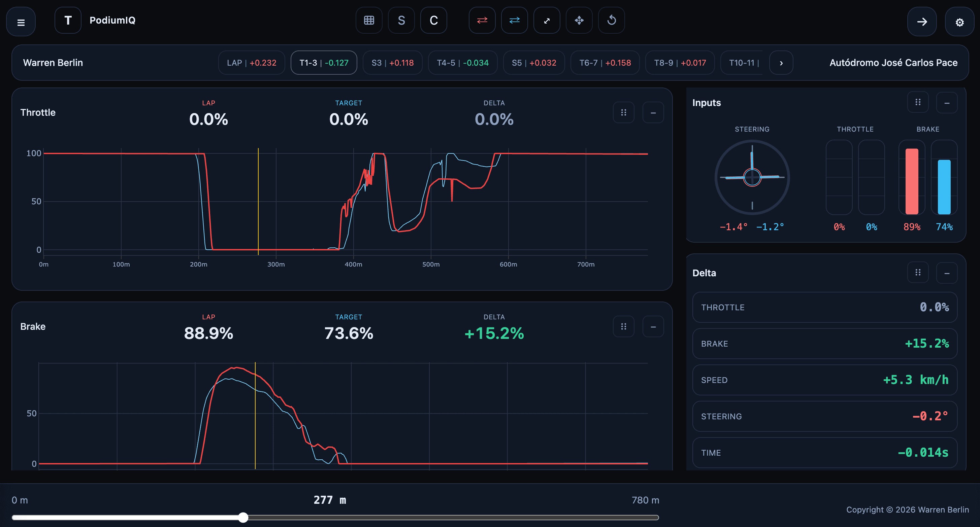Click the yellow cursor line in Throttle chart
980x527 pixels.
pyautogui.click(x=258, y=202)
